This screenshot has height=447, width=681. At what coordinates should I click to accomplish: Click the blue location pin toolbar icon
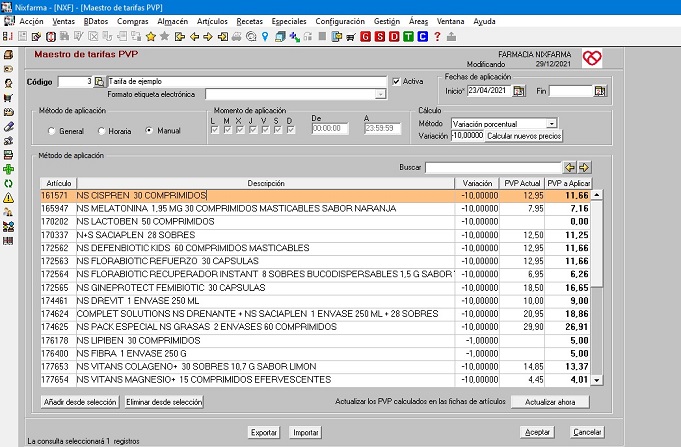point(265,37)
